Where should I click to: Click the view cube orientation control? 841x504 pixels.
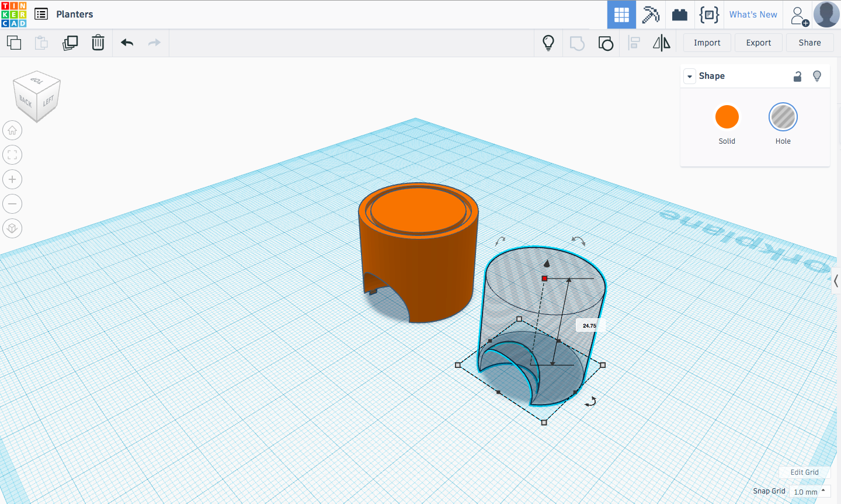coord(37,96)
